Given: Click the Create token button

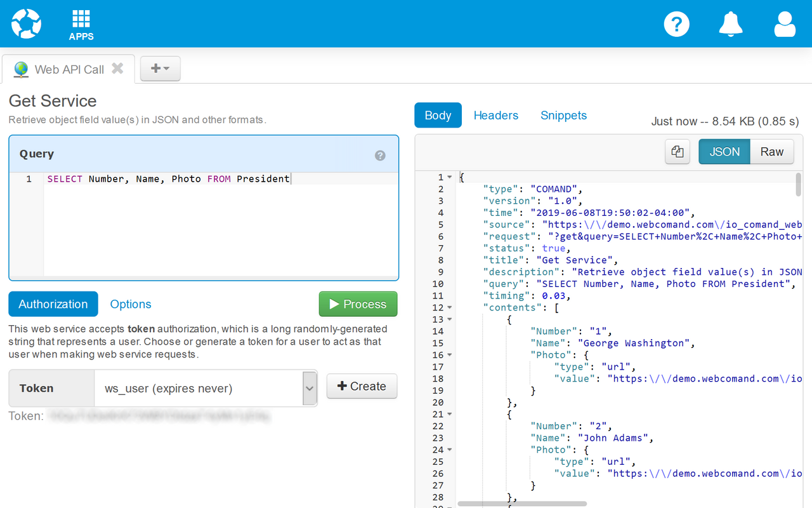Looking at the screenshot, I should point(362,386).
